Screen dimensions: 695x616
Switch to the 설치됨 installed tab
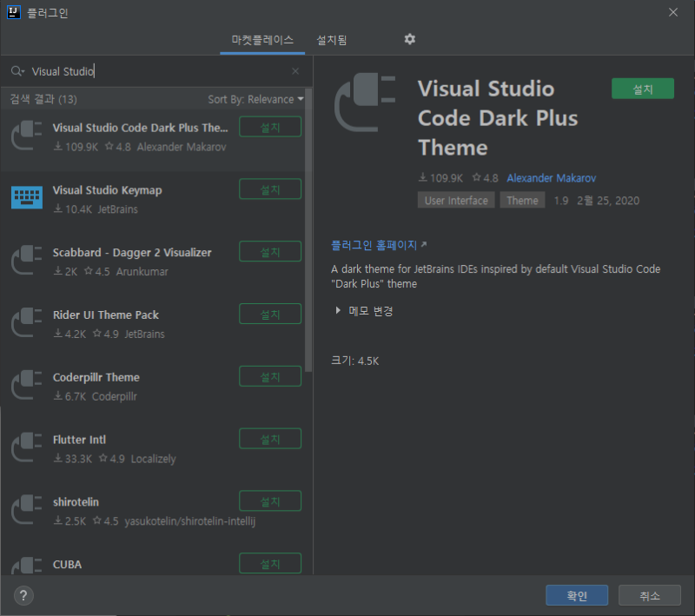pos(332,40)
